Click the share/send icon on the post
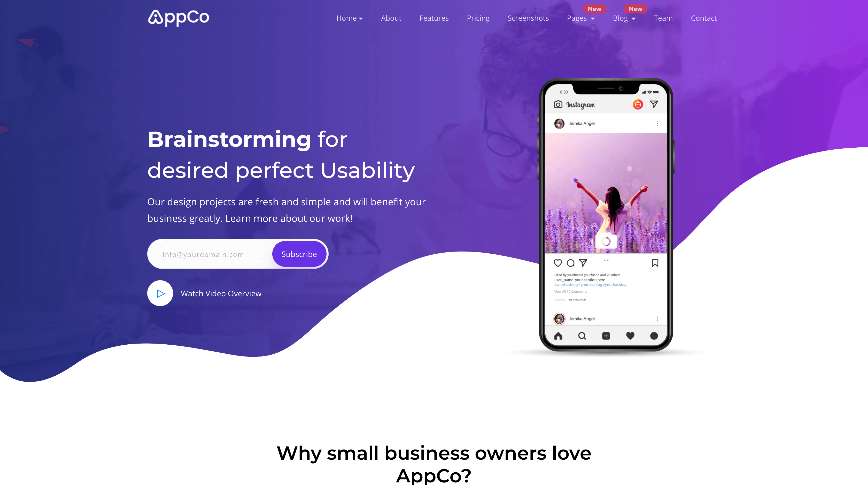This screenshot has height=485, width=868. (x=583, y=263)
